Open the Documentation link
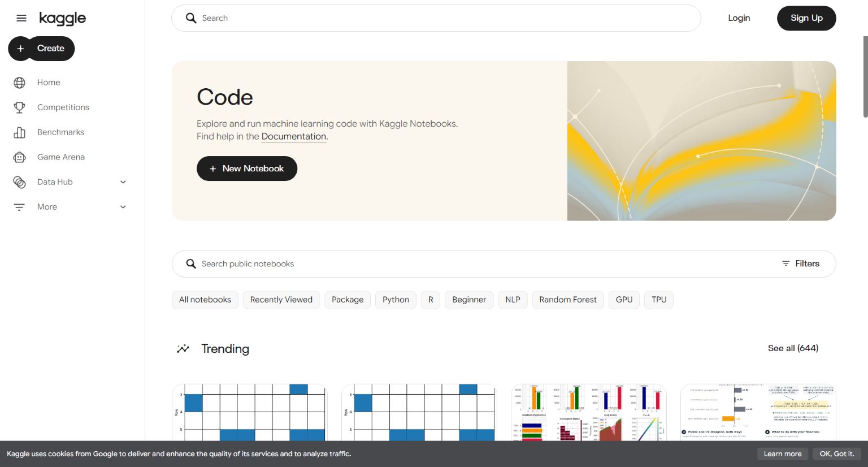868x467 pixels. pyautogui.click(x=294, y=136)
